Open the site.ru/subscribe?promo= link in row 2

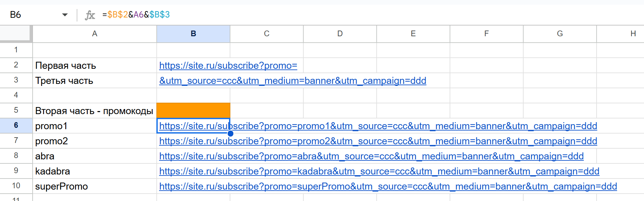228,65
